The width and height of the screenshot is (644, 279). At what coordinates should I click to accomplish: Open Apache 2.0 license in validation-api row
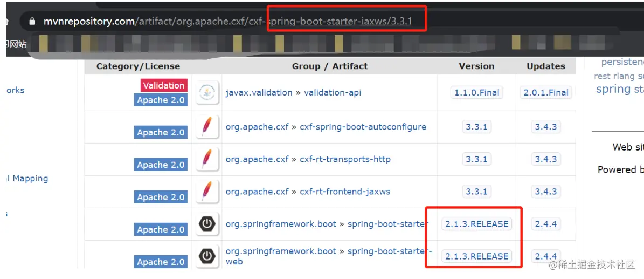pyautogui.click(x=161, y=100)
